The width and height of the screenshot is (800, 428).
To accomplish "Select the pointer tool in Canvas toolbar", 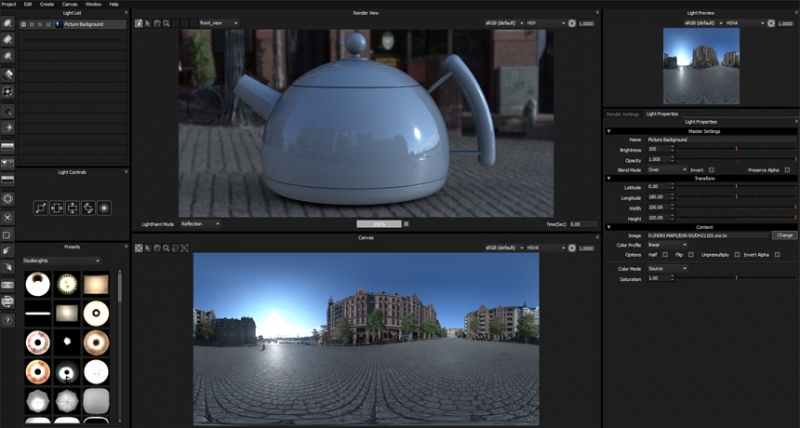I will click(x=148, y=248).
